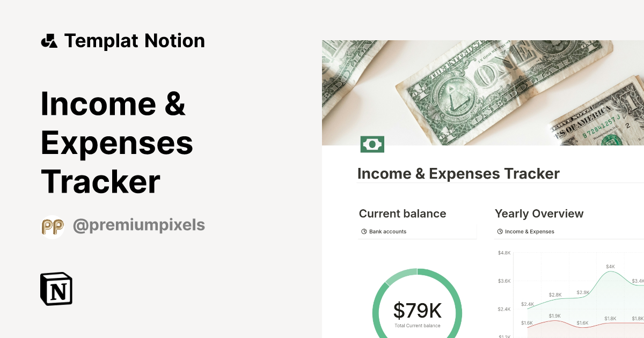Toggle the $4K peak marker on the chart
The width and height of the screenshot is (644, 338).
click(611, 266)
